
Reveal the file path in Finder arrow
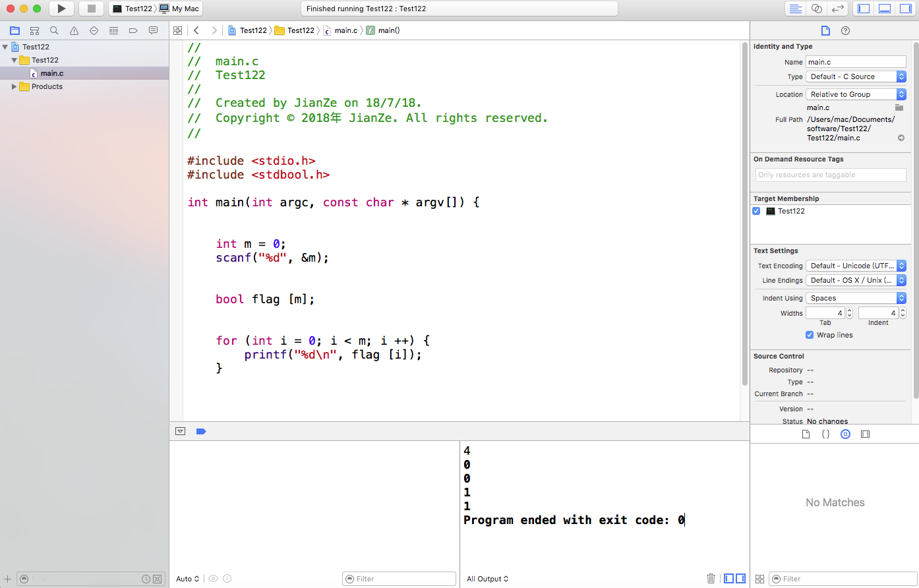click(901, 138)
